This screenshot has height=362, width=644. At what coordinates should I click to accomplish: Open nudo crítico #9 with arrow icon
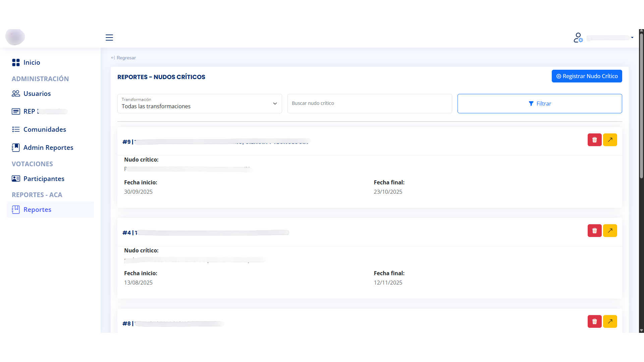tap(610, 140)
